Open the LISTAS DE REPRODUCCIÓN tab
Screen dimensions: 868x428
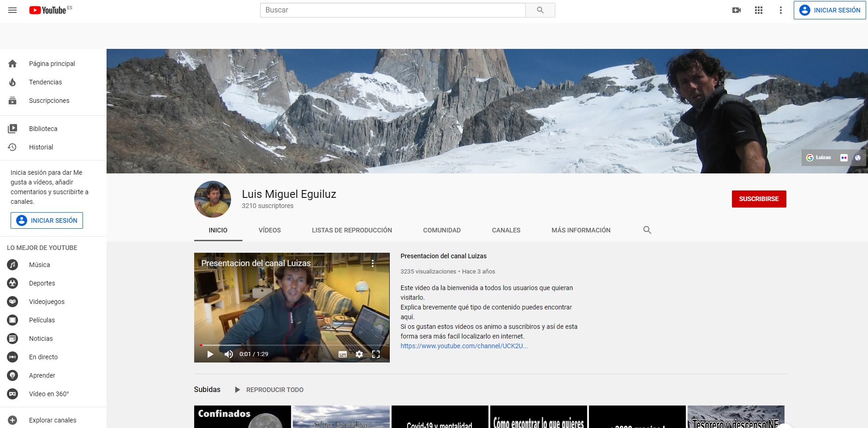coord(351,230)
